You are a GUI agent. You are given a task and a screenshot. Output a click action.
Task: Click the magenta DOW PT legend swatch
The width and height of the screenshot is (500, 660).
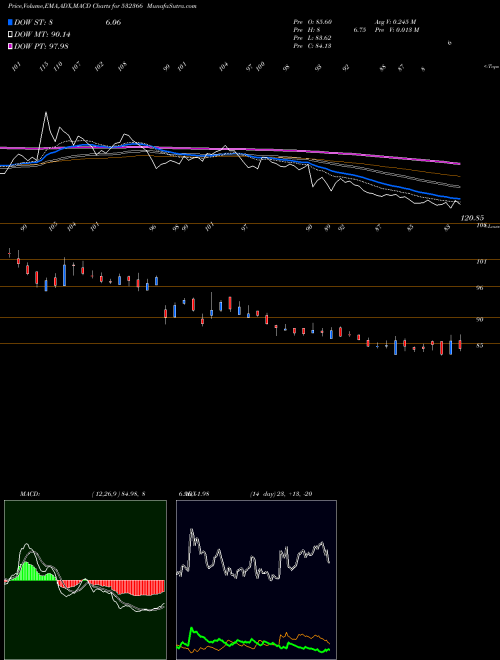10,46
